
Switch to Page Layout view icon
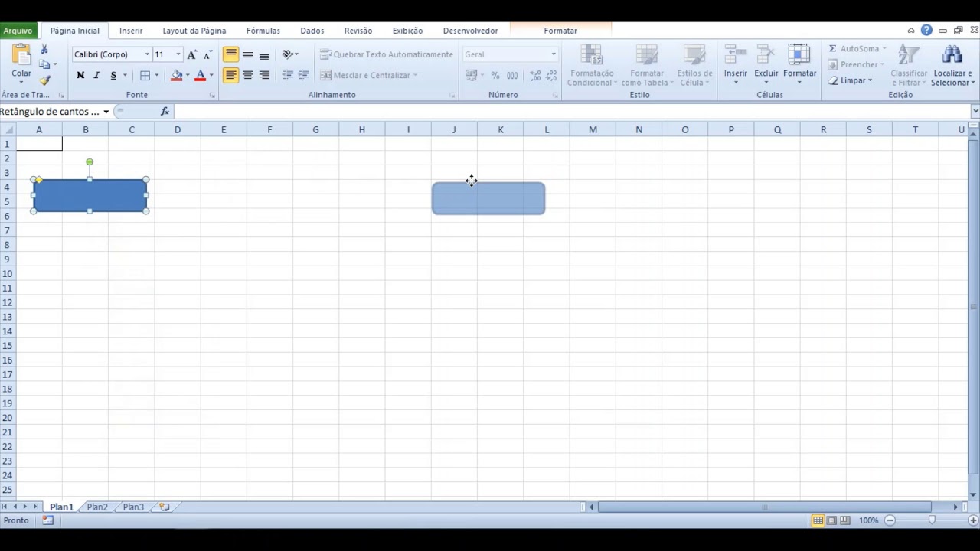(x=831, y=520)
